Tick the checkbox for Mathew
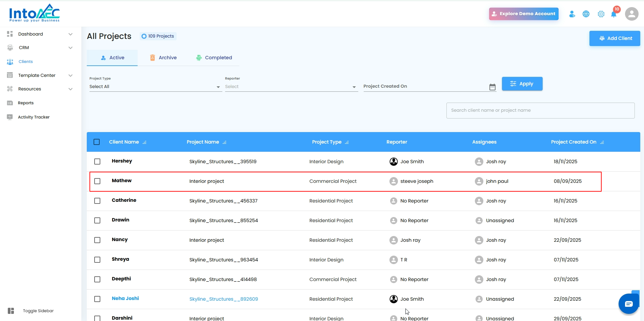 pos(97,181)
